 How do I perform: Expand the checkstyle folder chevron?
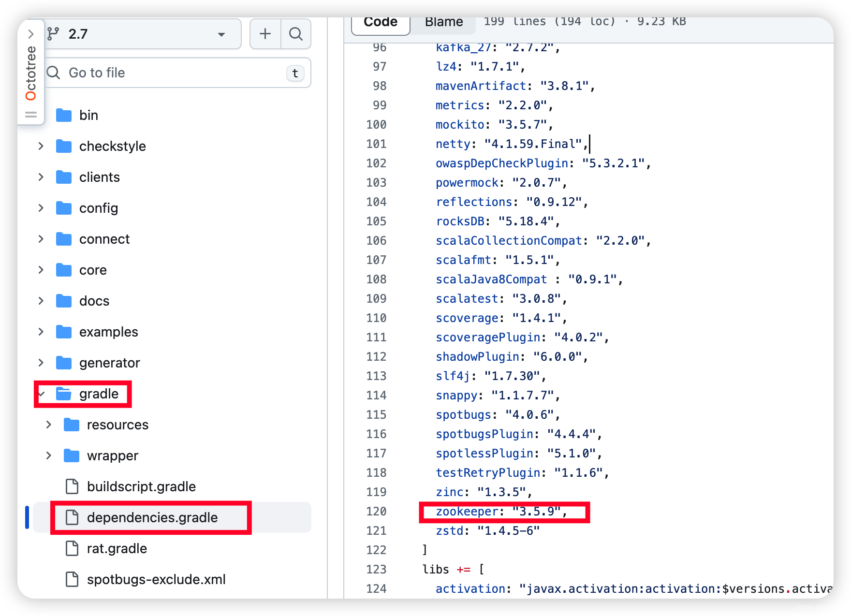(41, 146)
